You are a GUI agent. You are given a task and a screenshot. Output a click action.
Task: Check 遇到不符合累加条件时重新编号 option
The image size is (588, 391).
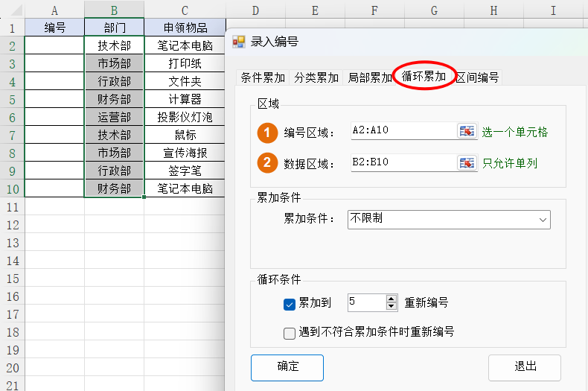click(289, 333)
